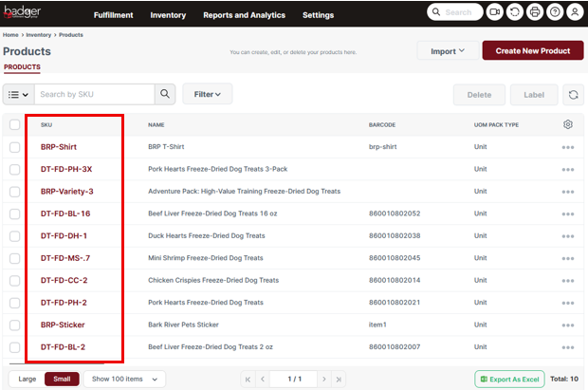Screen dimensions: 588x390
Task: Open column settings gear icon in table header
Action: [x=567, y=124]
